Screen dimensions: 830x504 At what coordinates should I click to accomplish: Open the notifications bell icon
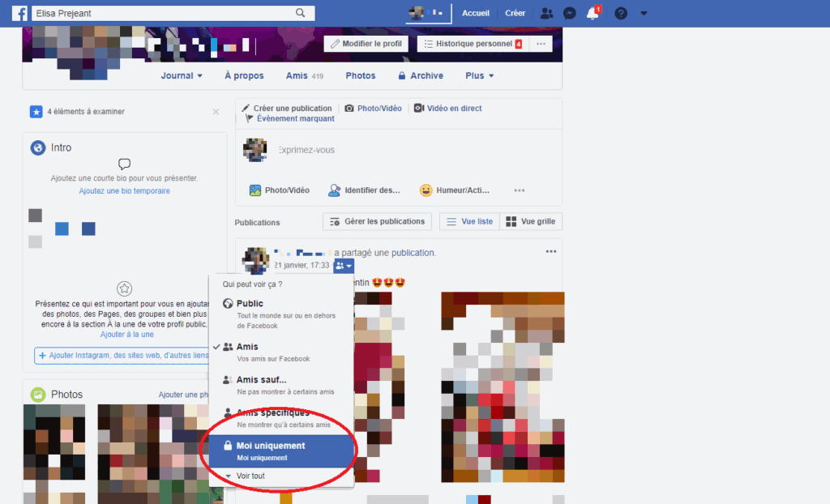pyautogui.click(x=593, y=13)
